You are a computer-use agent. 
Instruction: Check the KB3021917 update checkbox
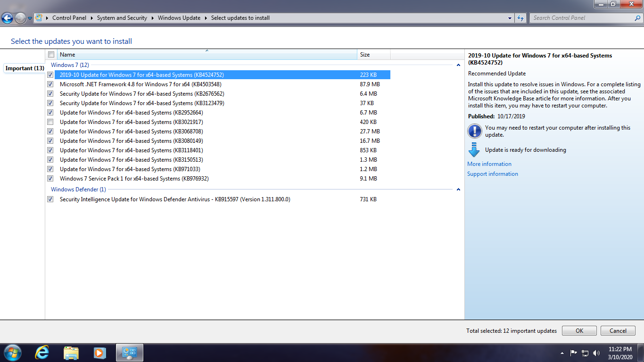(x=50, y=122)
